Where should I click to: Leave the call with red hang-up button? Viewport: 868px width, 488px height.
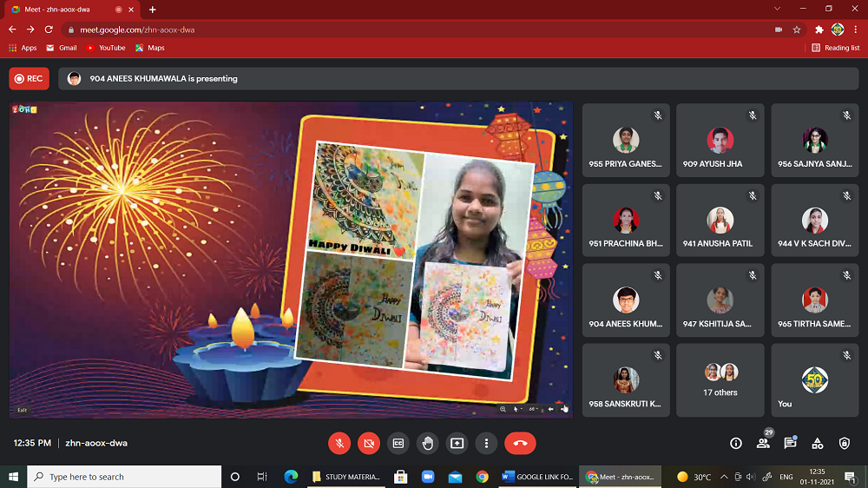coord(520,443)
